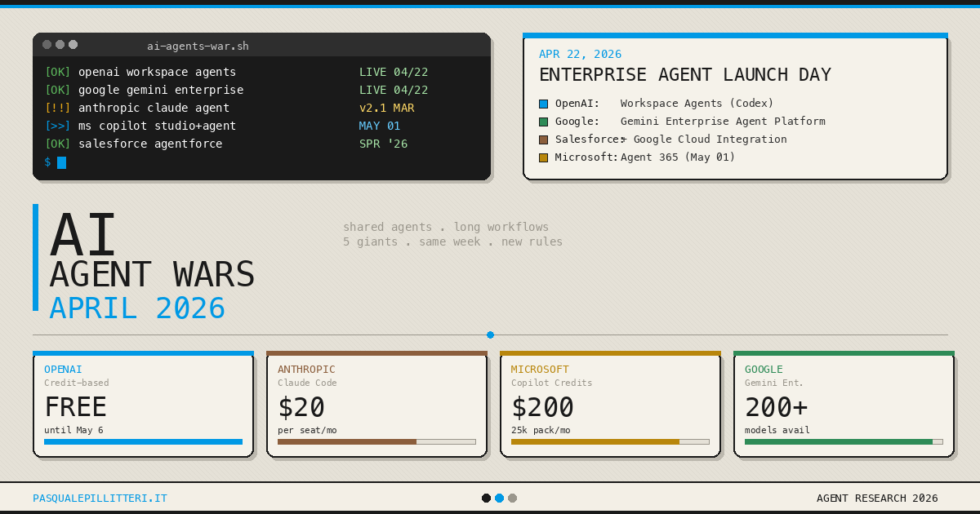
Task: Click the yellow Microsoft legend square
Action: click(542, 157)
